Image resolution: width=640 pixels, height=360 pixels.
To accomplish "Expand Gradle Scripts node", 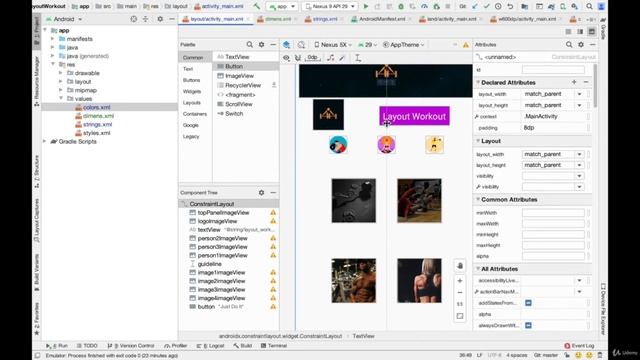I will (44, 141).
